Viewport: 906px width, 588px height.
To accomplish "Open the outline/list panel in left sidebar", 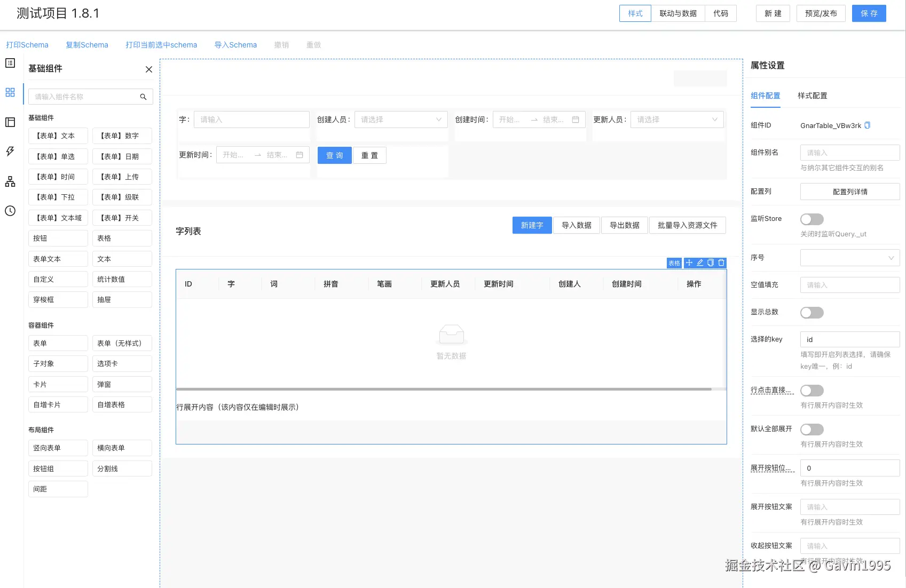I will click(x=10, y=62).
